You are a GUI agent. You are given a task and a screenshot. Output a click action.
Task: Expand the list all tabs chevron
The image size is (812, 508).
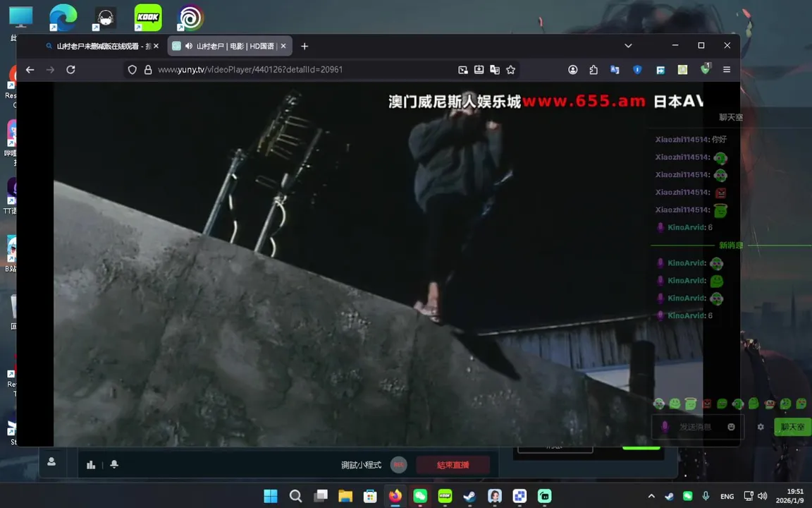click(x=628, y=46)
